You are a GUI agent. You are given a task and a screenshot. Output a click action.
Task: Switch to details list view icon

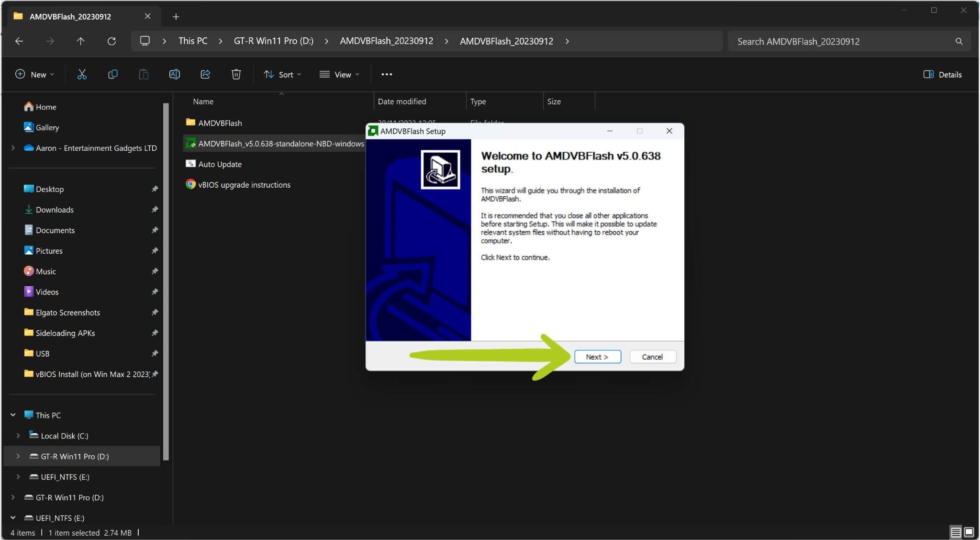pos(956,532)
